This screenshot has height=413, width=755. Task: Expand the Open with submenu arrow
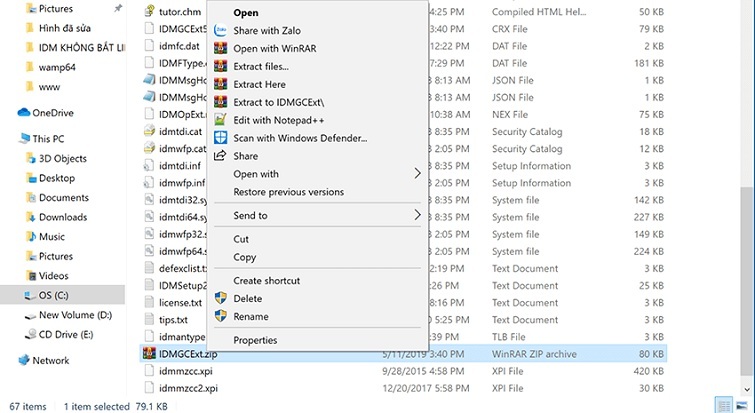(417, 174)
